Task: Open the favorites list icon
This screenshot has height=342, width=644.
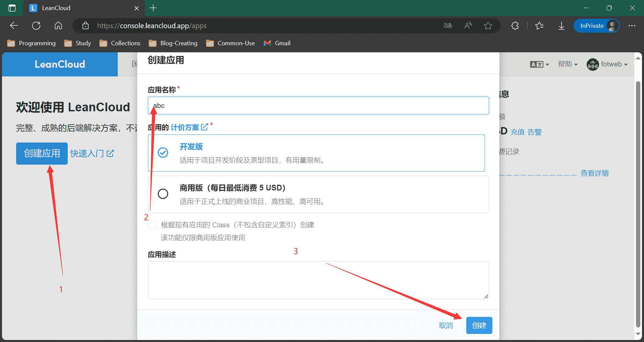Action: click(x=539, y=25)
